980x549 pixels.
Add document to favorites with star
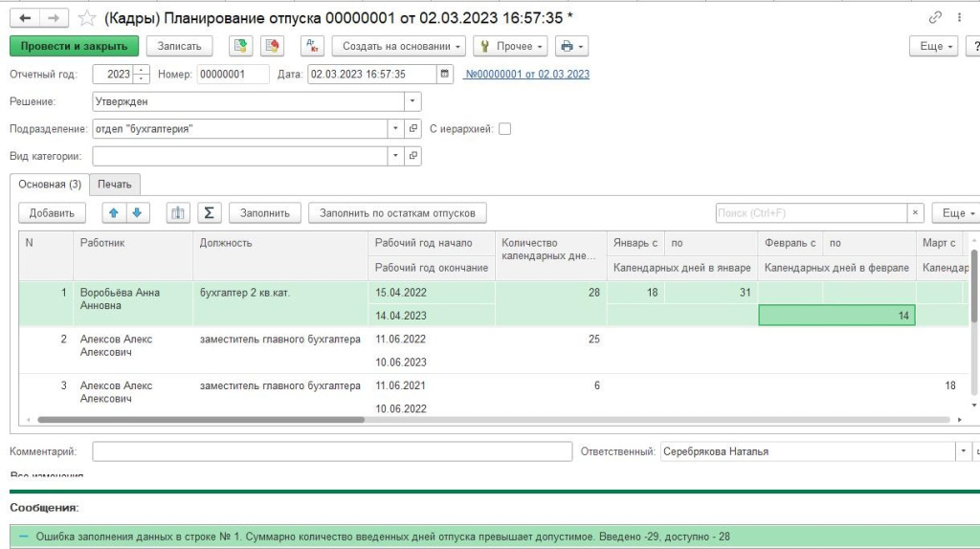tap(86, 17)
